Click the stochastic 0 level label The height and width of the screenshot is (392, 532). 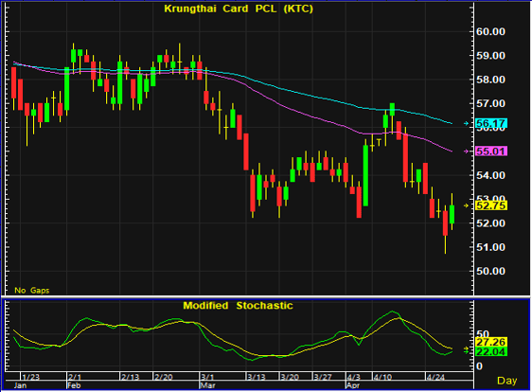tap(479, 366)
